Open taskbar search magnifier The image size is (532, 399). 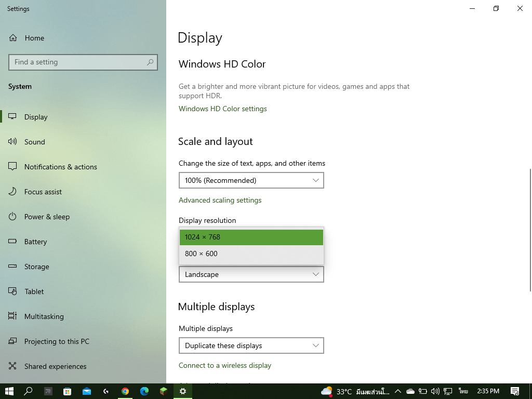(28, 391)
